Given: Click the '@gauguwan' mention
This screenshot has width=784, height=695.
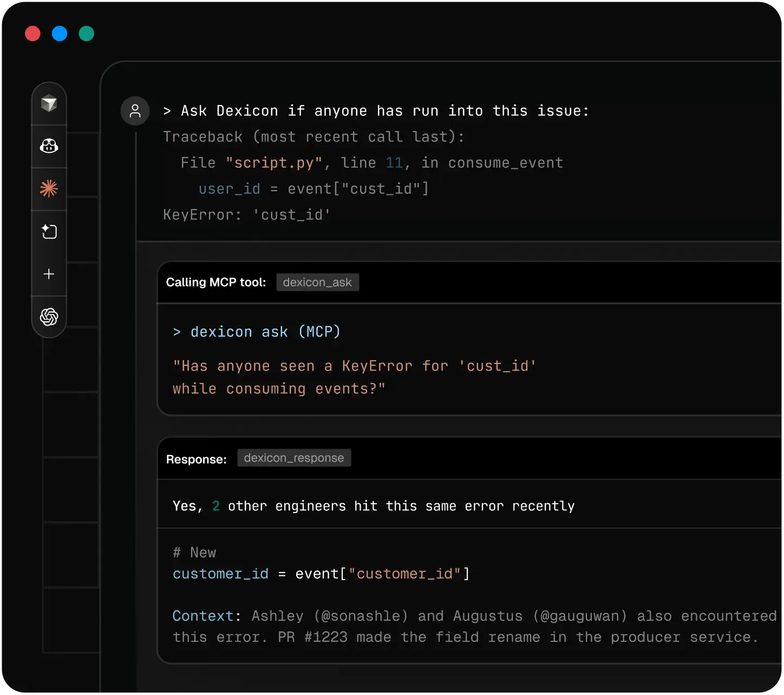Looking at the screenshot, I should [580, 616].
